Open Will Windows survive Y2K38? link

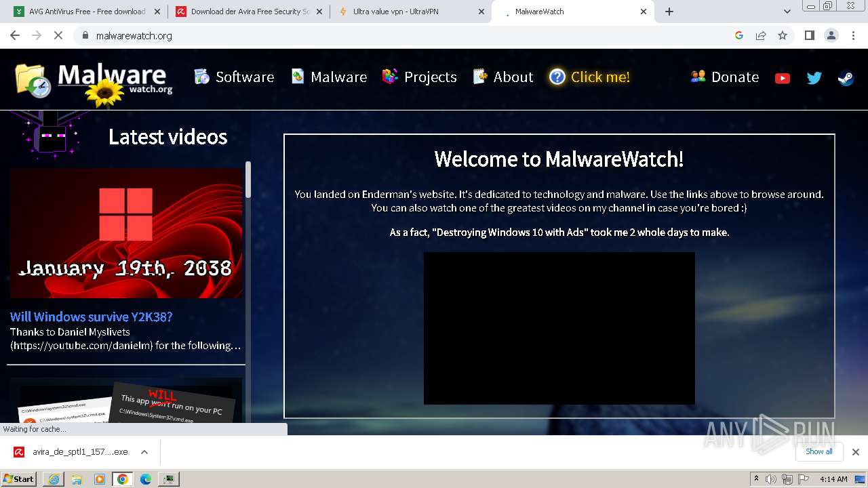click(92, 317)
